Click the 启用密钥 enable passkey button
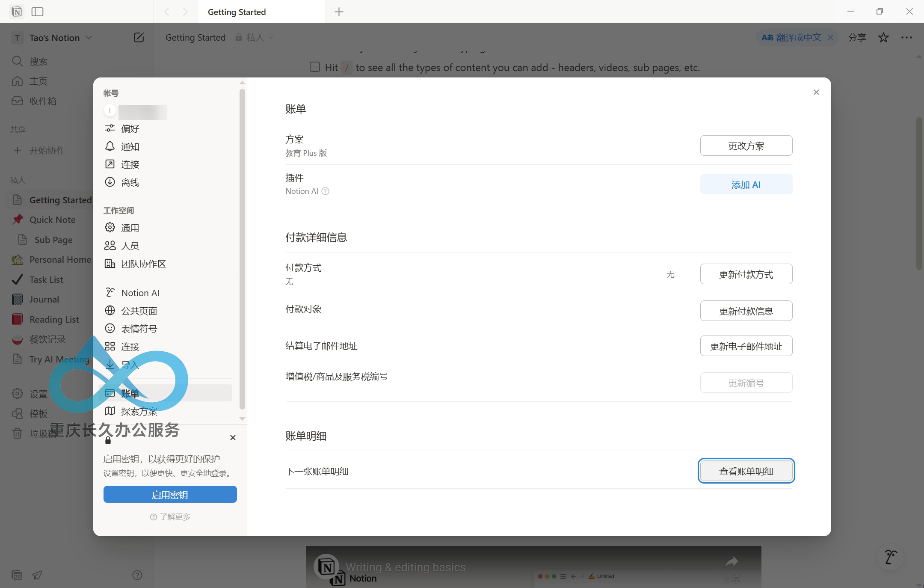Image resolution: width=924 pixels, height=588 pixels. point(170,495)
